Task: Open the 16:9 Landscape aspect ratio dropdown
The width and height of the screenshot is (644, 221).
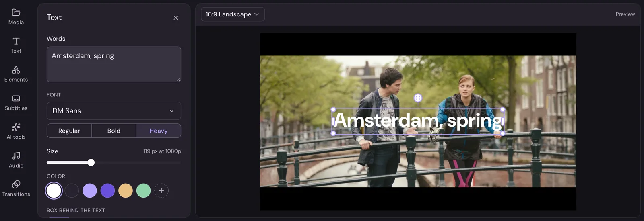Action: (x=233, y=14)
